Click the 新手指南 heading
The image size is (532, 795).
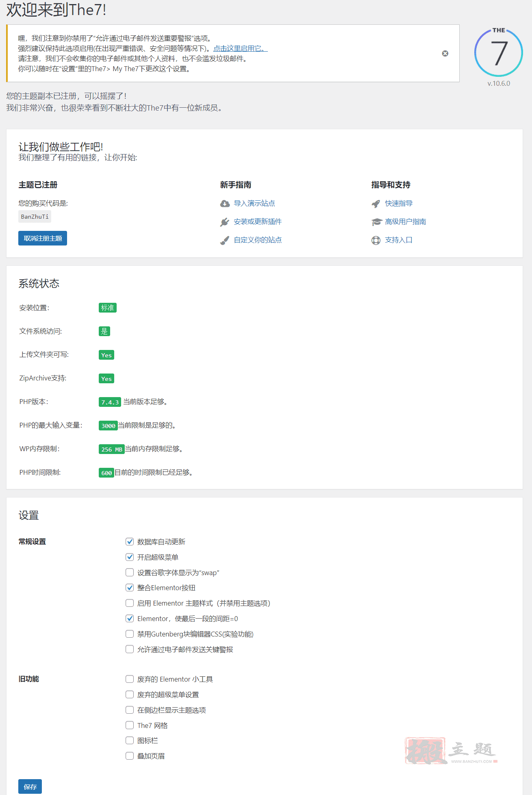(x=236, y=185)
